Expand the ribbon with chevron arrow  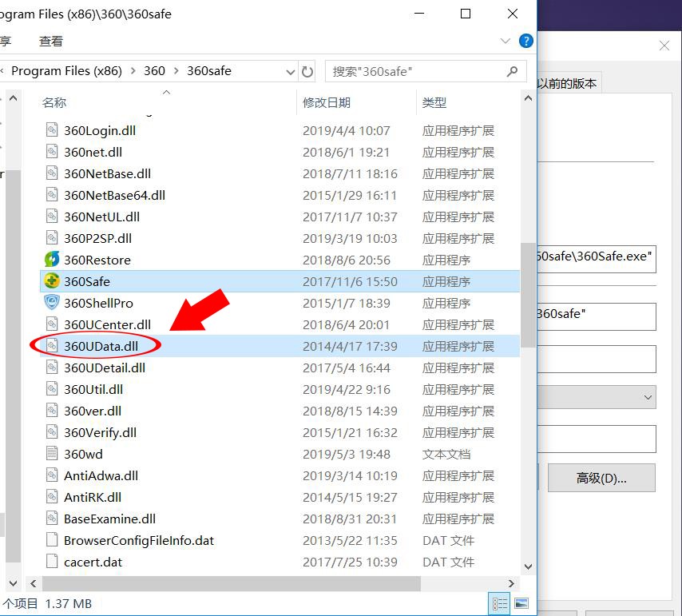[x=506, y=41]
